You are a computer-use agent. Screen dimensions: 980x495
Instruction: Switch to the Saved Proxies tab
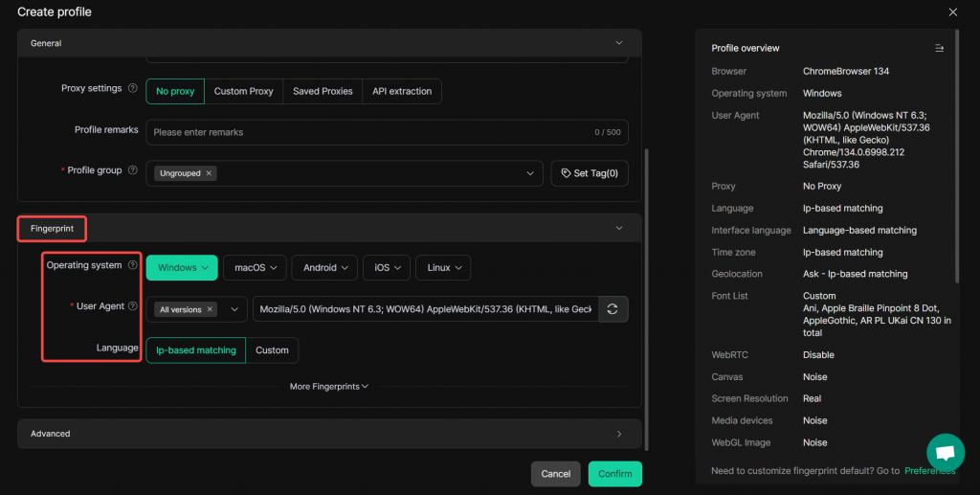coord(323,91)
